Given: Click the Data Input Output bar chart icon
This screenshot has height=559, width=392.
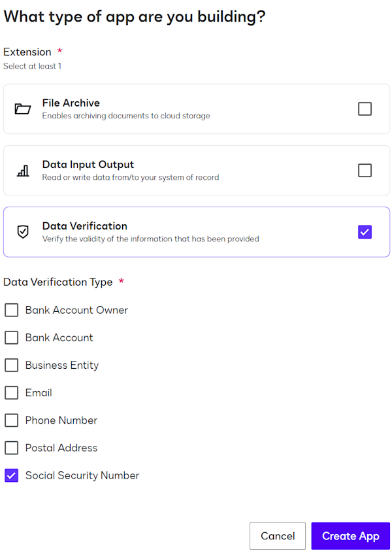Looking at the screenshot, I should [22, 170].
